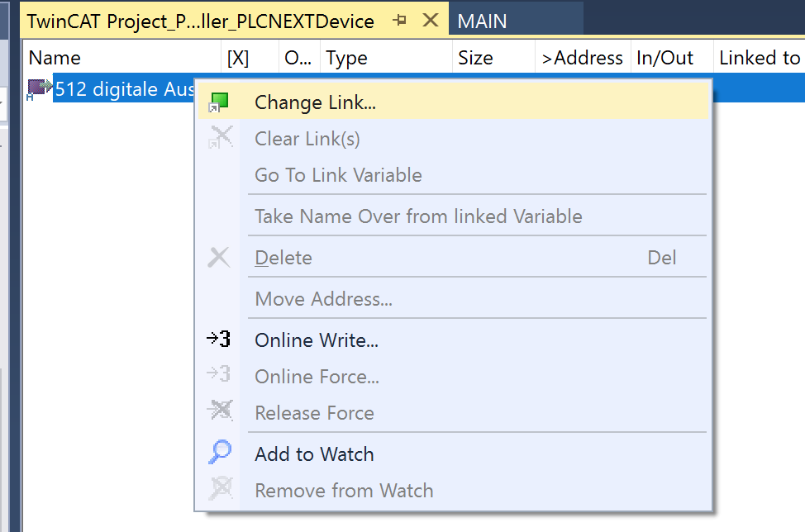Image resolution: width=805 pixels, height=532 pixels.
Task: Click the Add to Watch magnifier icon
Action: 220,453
